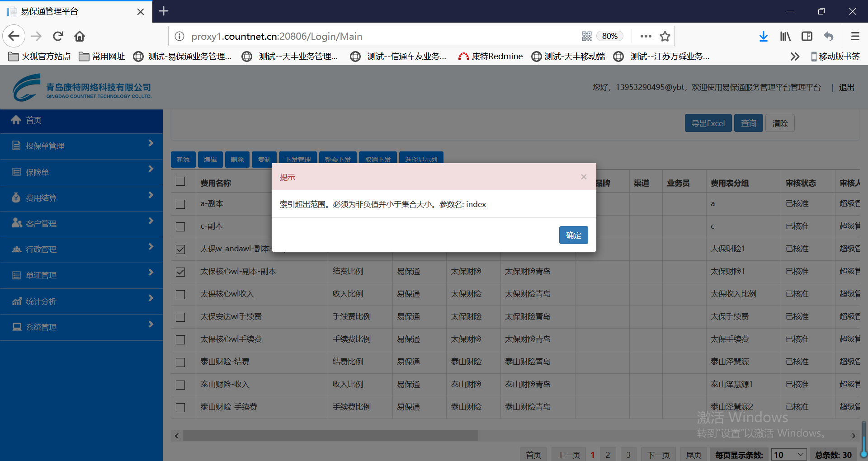
Task: Toggle the sidebar view icon
Action: pos(807,36)
